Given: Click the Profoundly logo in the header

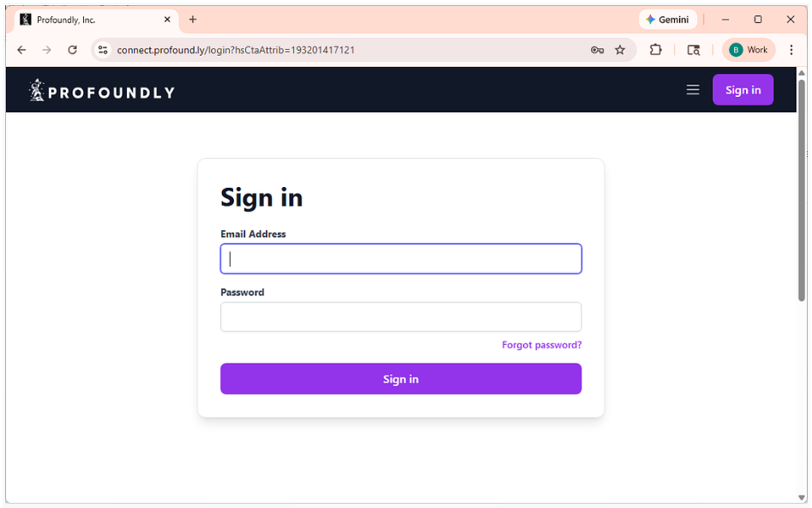Looking at the screenshot, I should point(100,89).
